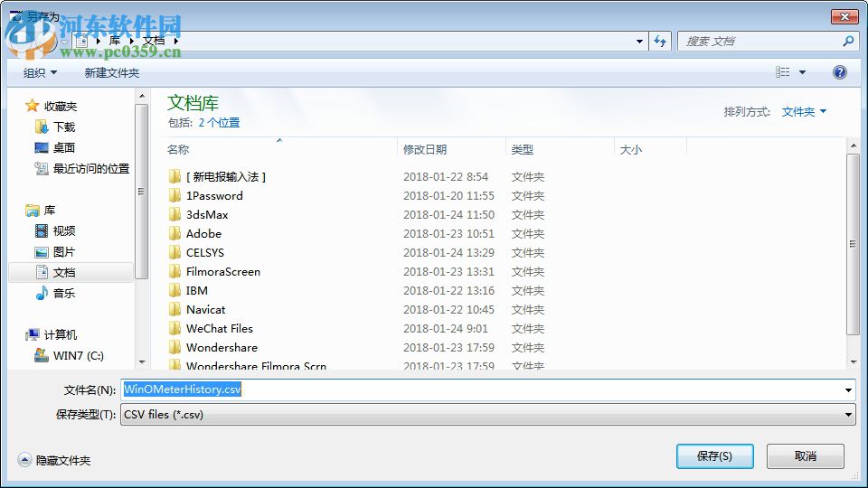The width and height of the screenshot is (868, 488).
Task: Click file list scrollbar up arrow
Action: [853, 145]
